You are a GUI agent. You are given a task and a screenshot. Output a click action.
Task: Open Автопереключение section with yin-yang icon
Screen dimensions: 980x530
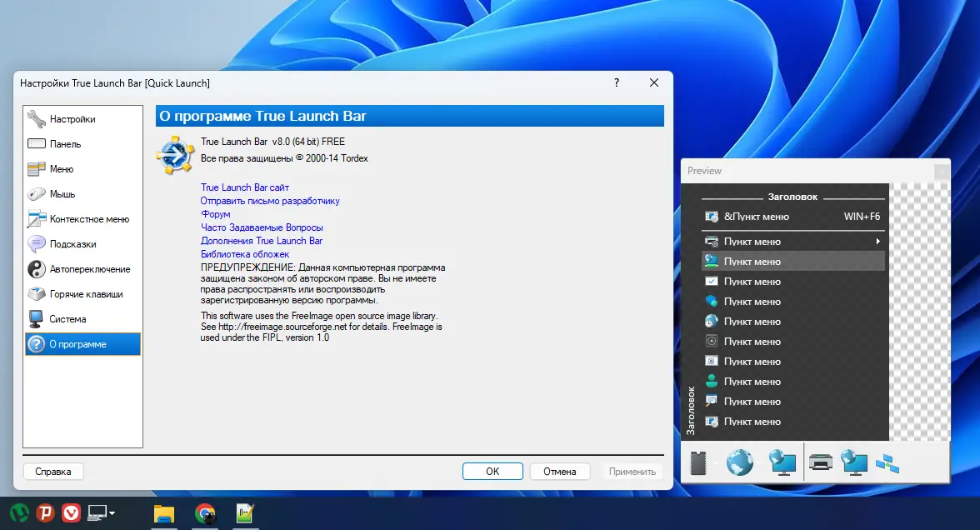coord(82,268)
